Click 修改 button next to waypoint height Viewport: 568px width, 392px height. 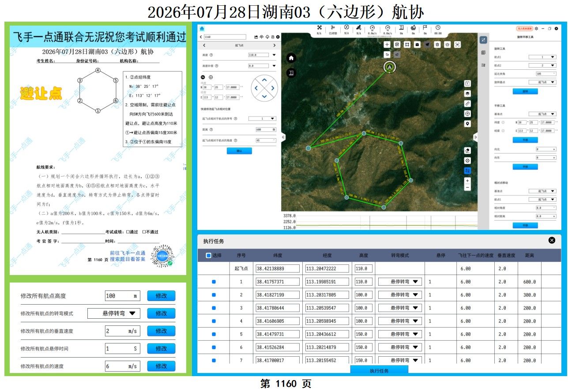[x=161, y=296]
